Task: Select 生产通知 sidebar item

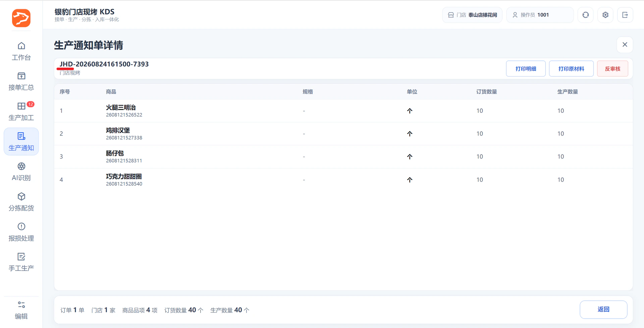Action: pyautogui.click(x=21, y=141)
